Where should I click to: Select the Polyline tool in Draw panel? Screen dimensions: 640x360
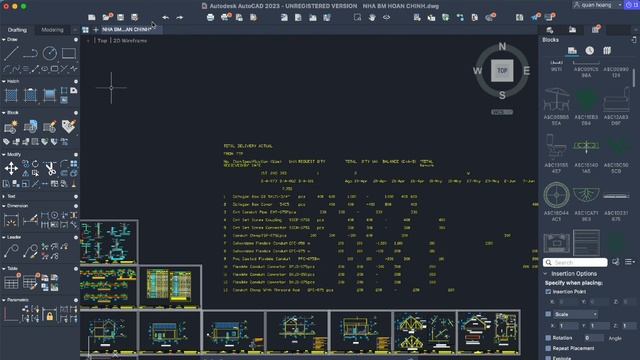(x=30, y=53)
